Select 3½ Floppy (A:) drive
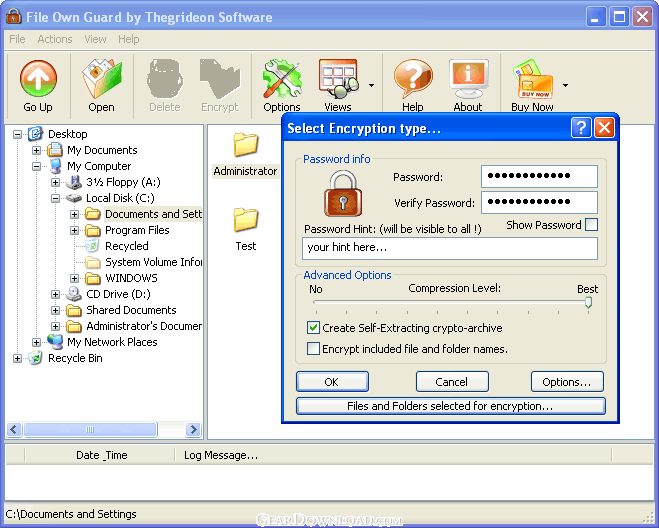 coord(123,182)
